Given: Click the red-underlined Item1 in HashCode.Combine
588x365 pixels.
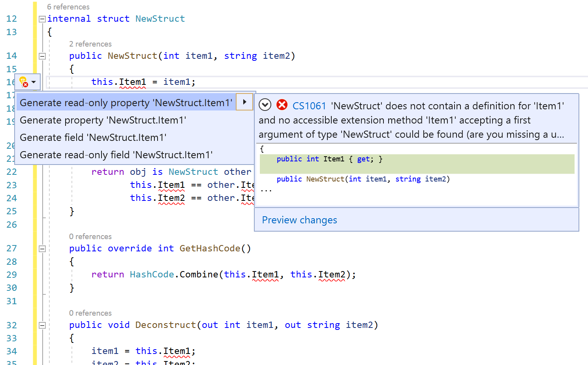Looking at the screenshot, I should click(265, 274).
